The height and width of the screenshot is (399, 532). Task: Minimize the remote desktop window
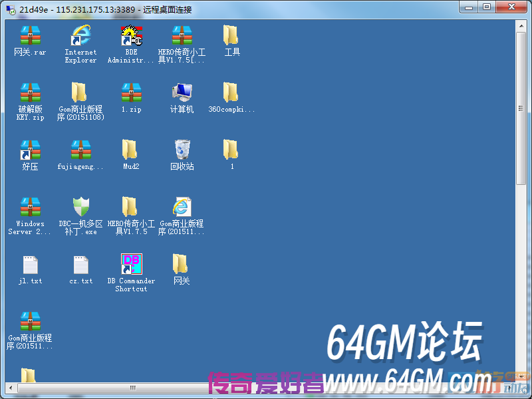(469, 7)
